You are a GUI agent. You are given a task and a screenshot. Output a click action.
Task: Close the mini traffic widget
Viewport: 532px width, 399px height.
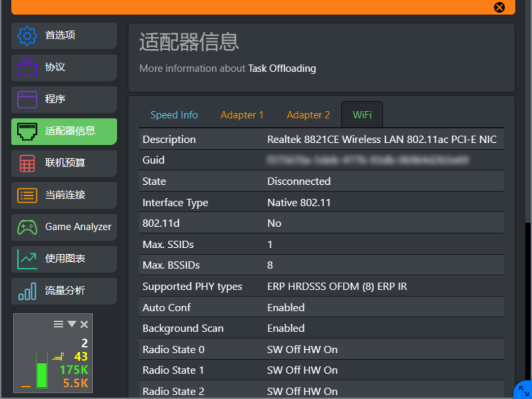coord(84,325)
